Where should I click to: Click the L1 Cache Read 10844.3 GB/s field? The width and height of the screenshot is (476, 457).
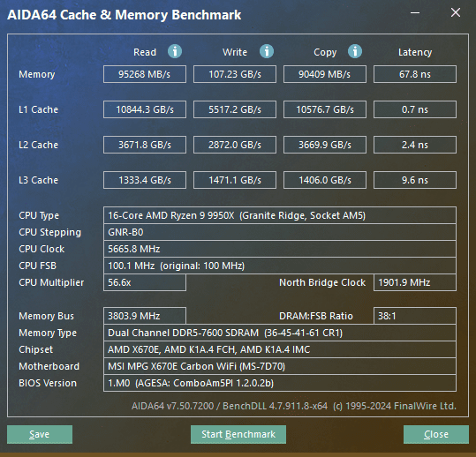(x=145, y=109)
